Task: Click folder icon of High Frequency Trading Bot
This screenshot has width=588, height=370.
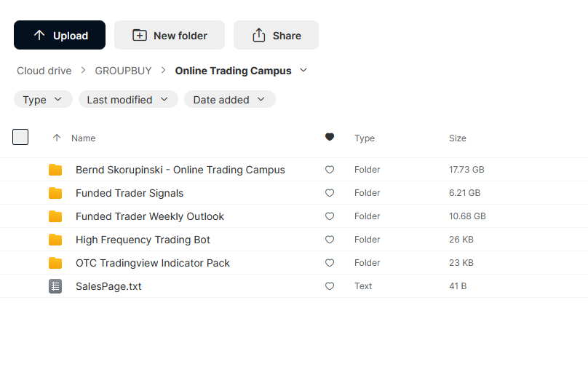Action: [55, 240]
